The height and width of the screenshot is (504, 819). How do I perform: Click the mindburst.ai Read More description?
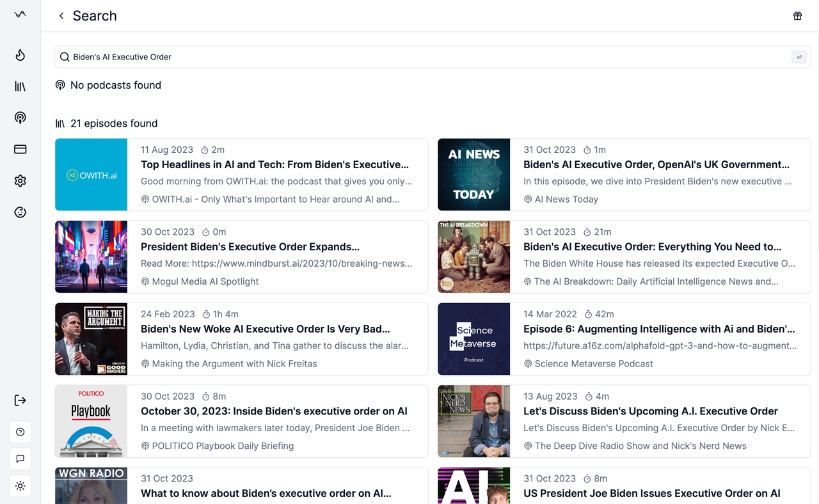point(276,264)
